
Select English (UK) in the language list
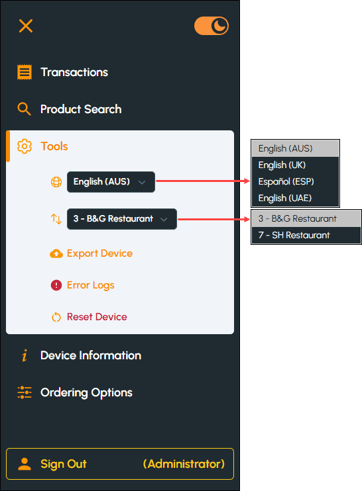295,165
